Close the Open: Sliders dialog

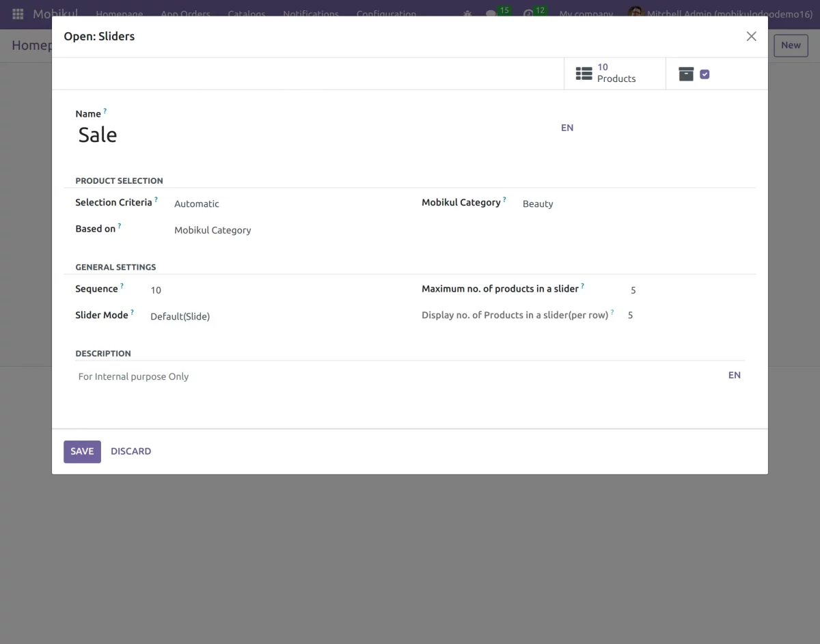click(752, 36)
